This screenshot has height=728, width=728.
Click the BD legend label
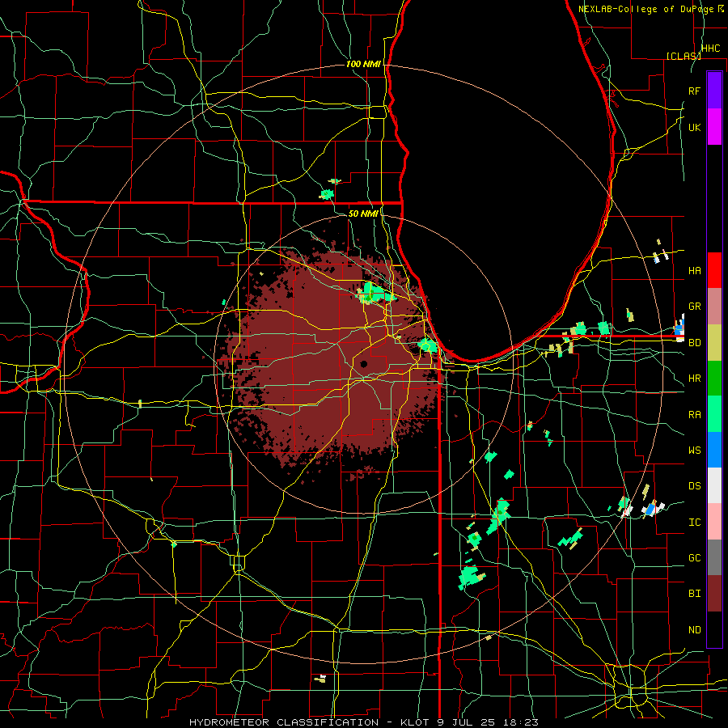pyautogui.click(x=695, y=343)
